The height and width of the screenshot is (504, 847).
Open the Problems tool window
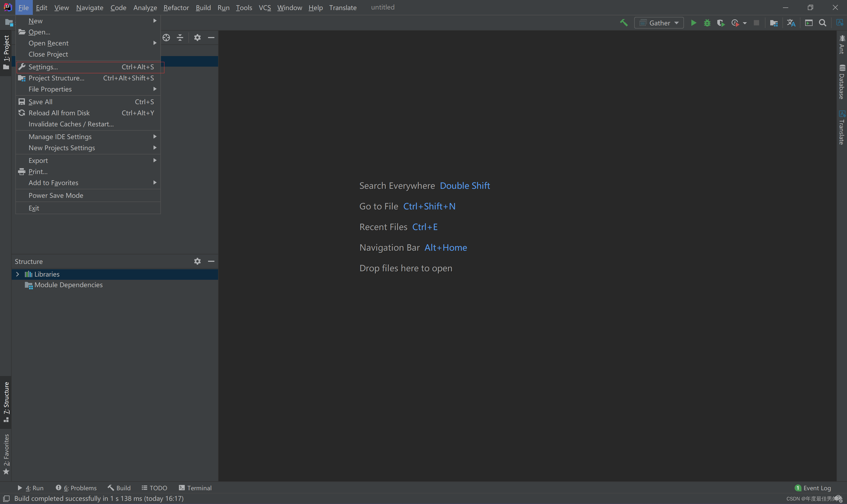tap(76, 488)
